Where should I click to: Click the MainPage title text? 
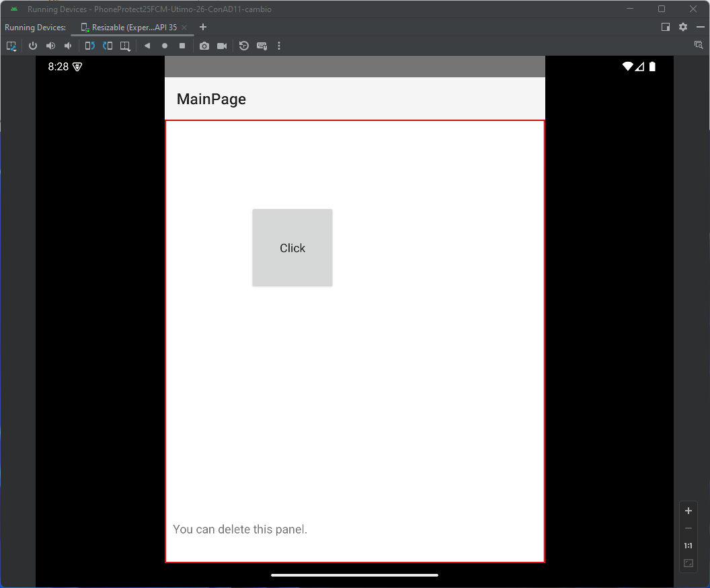pos(212,99)
